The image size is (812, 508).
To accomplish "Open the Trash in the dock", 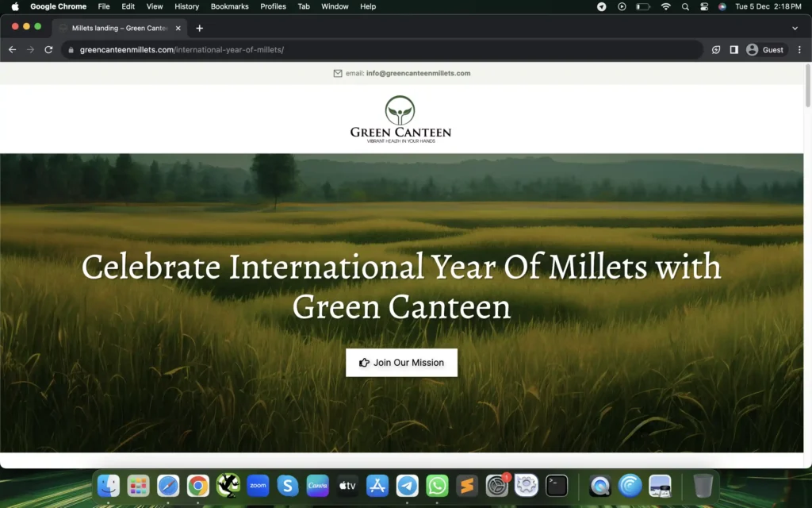I will 703,486.
